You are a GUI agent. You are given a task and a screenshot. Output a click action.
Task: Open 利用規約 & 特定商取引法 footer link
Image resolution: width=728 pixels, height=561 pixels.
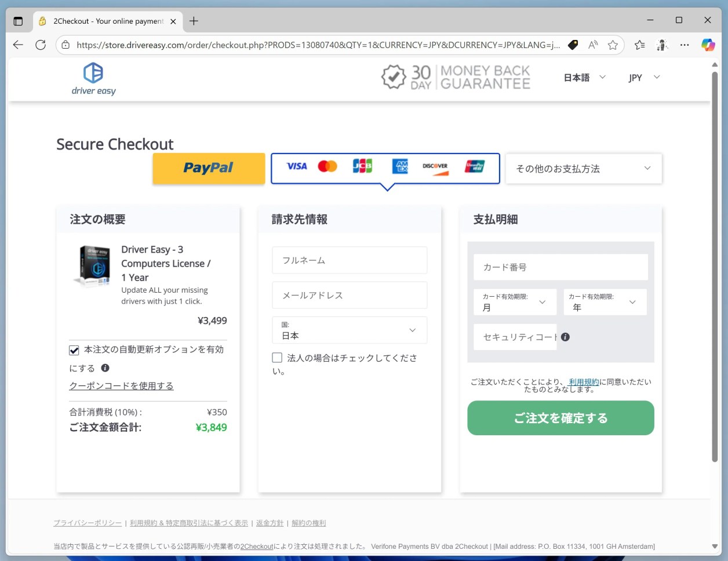189,523
